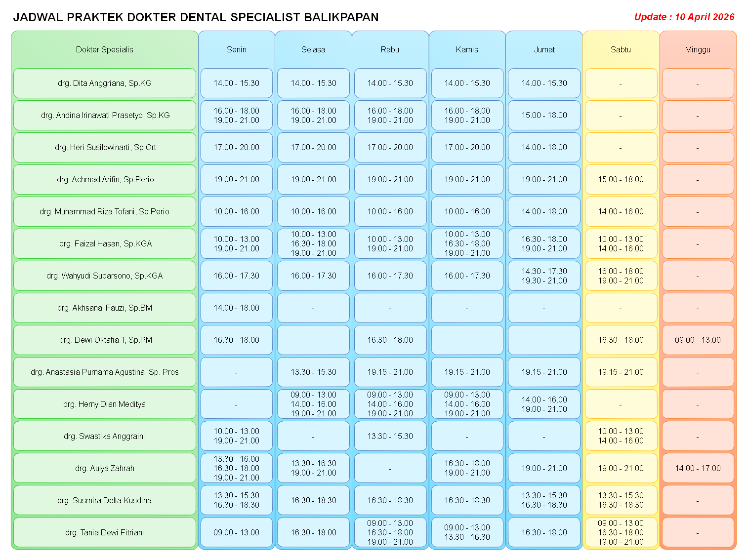The width and height of the screenshot is (747, 560).
Task: Click drg. Herny Dian Meditya's Jumat schedule cell
Action: coord(544,404)
